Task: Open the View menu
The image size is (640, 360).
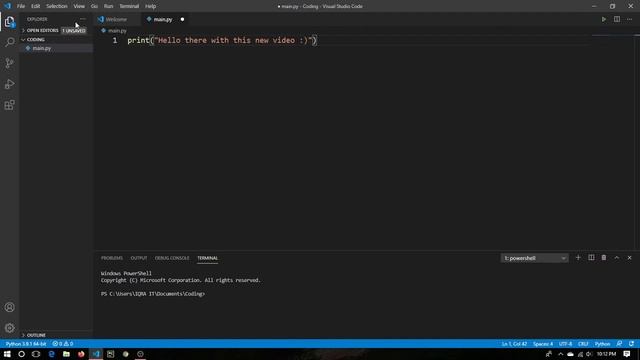Action: (79, 6)
